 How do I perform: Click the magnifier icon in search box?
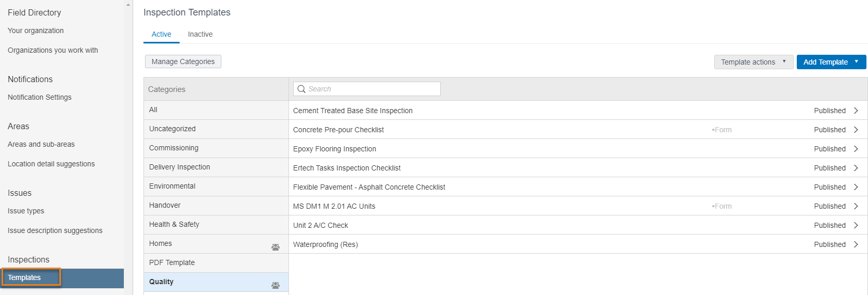(x=301, y=89)
